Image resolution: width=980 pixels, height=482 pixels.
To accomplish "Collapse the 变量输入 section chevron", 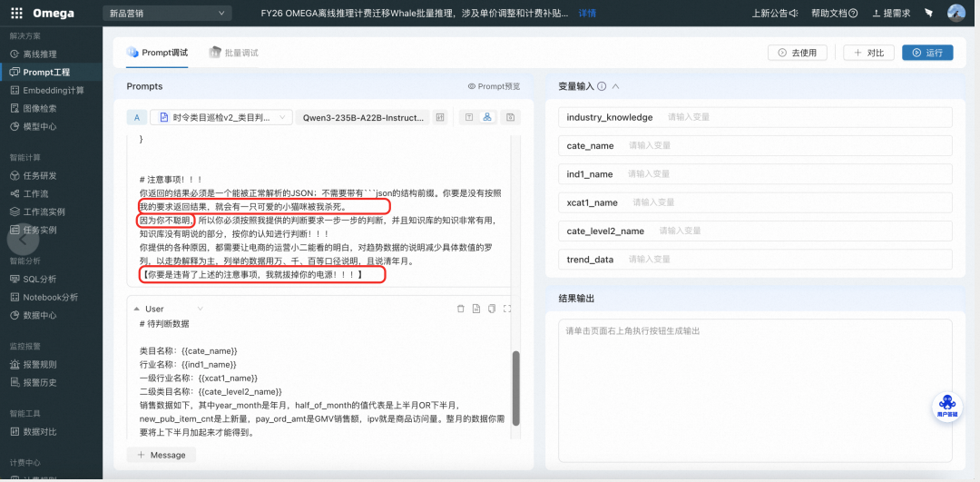I will click(615, 87).
